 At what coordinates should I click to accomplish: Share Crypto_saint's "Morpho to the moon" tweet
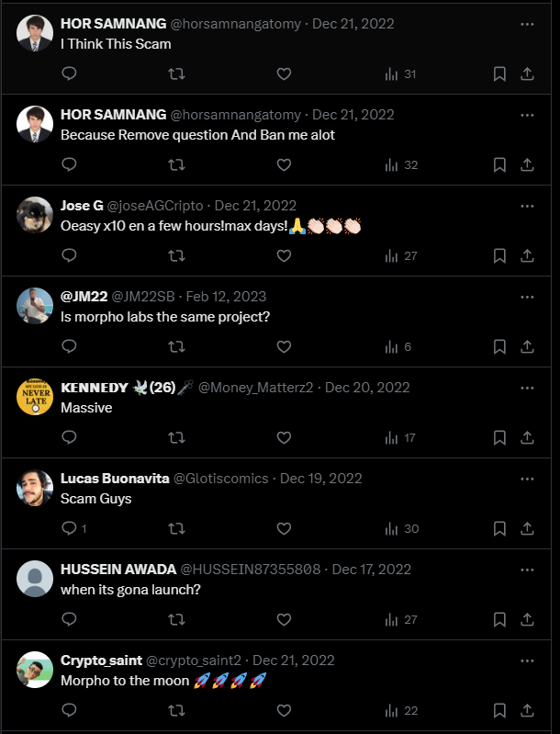pos(528,710)
